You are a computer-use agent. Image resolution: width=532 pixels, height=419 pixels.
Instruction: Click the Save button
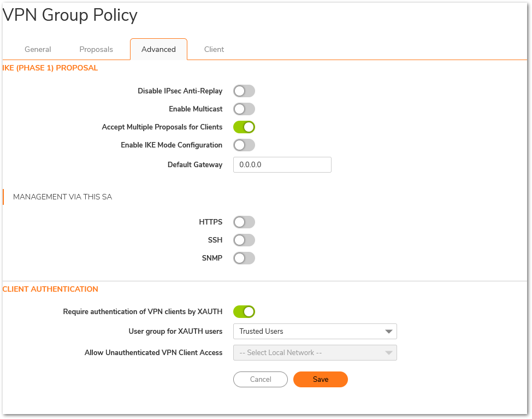320,379
